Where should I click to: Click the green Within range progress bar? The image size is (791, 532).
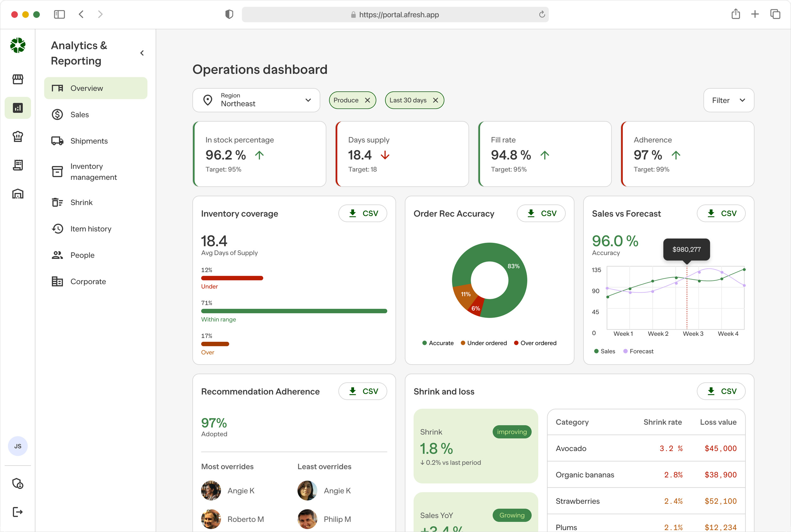(294, 311)
